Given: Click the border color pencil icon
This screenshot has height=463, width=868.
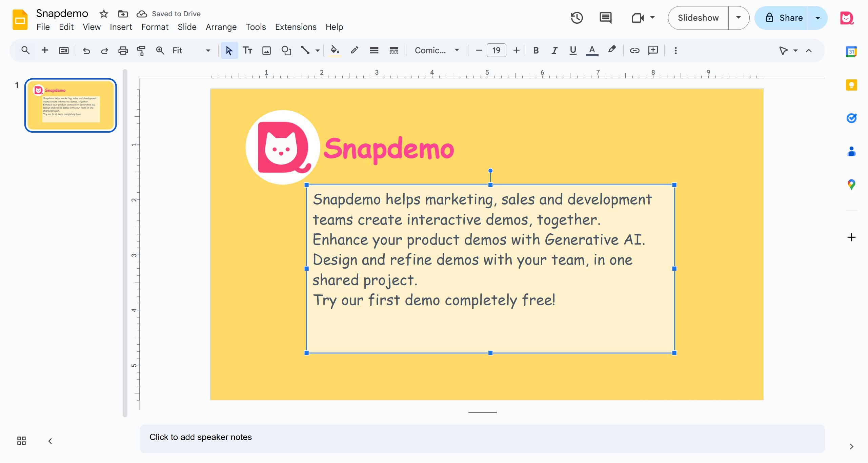Looking at the screenshot, I should (x=355, y=51).
